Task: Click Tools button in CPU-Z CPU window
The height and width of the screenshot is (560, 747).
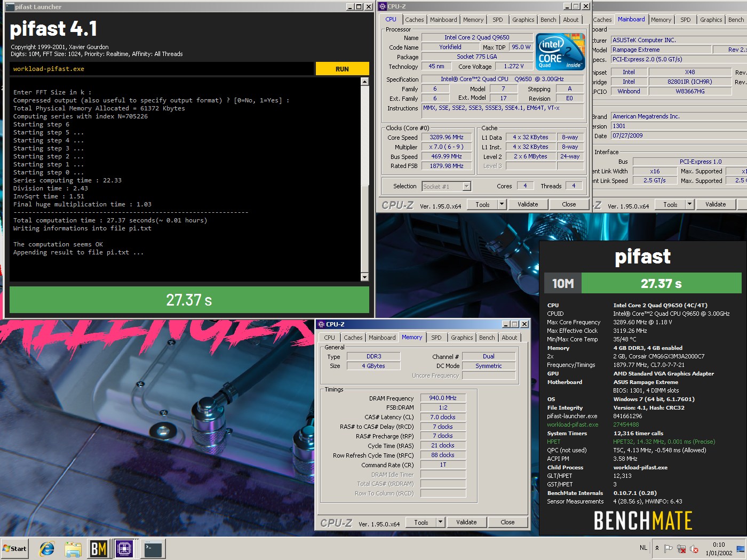Action: coord(482,204)
